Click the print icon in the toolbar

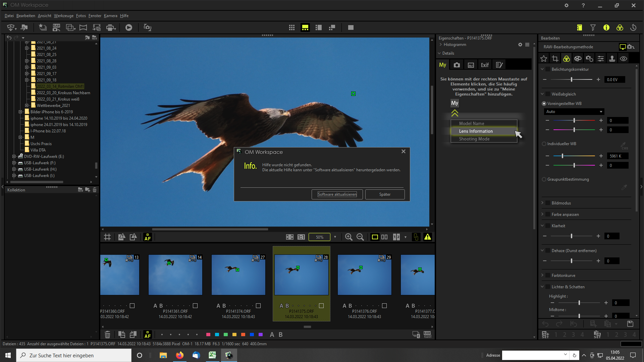pos(110,27)
